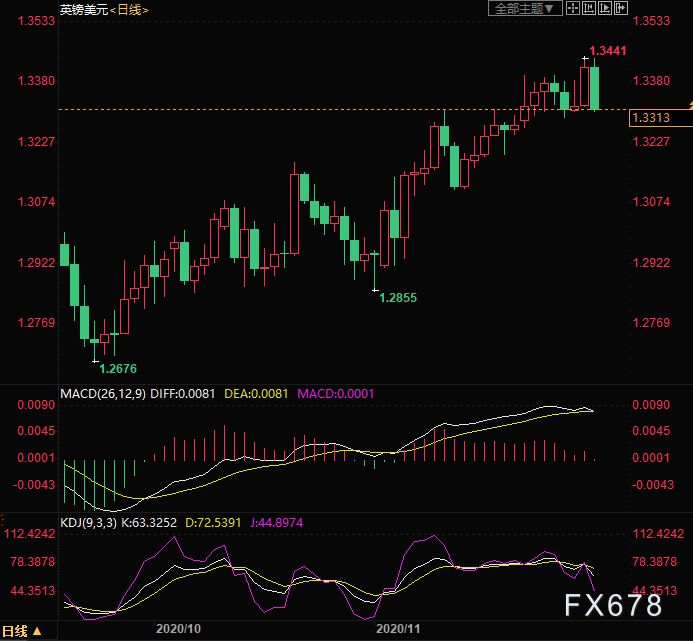The image size is (693, 641).
Task: Click the <日线> period label beside title
Action: [x=127, y=10]
